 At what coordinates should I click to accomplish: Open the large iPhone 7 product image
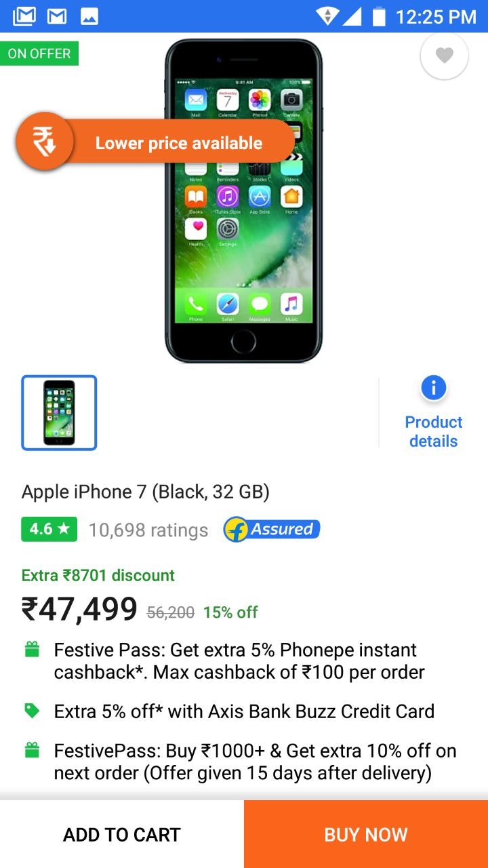tap(244, 201)
